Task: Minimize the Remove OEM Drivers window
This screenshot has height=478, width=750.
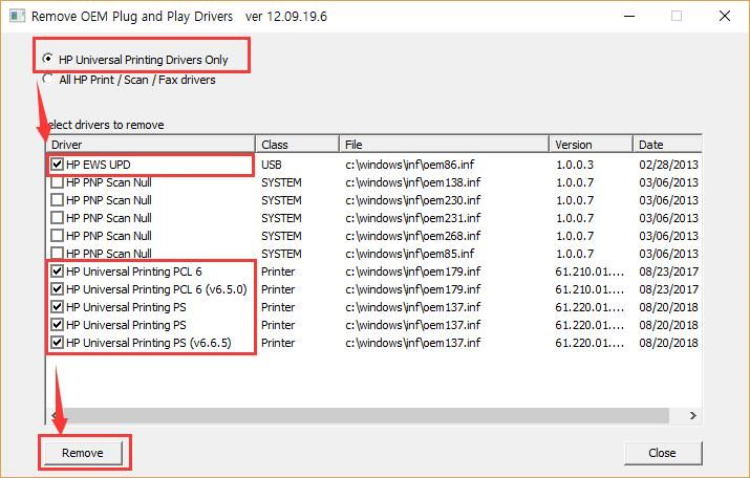Action: tap(629, 16)
